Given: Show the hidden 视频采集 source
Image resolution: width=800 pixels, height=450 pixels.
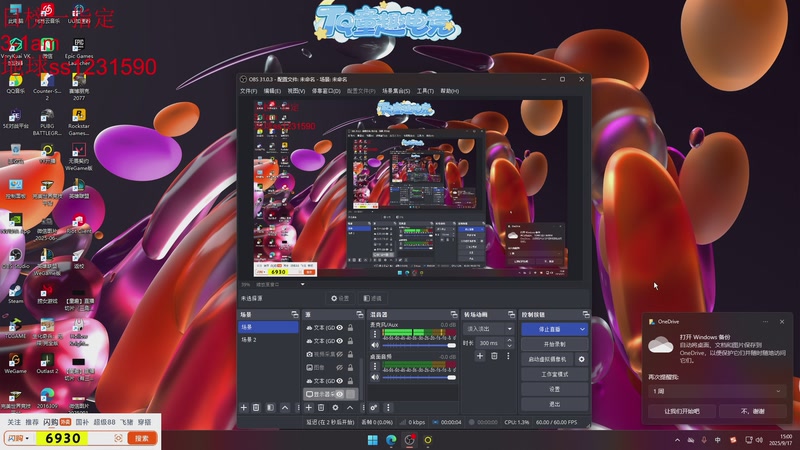Looking at the screenshot, I should pyautogui.click(x=340, y=354).
